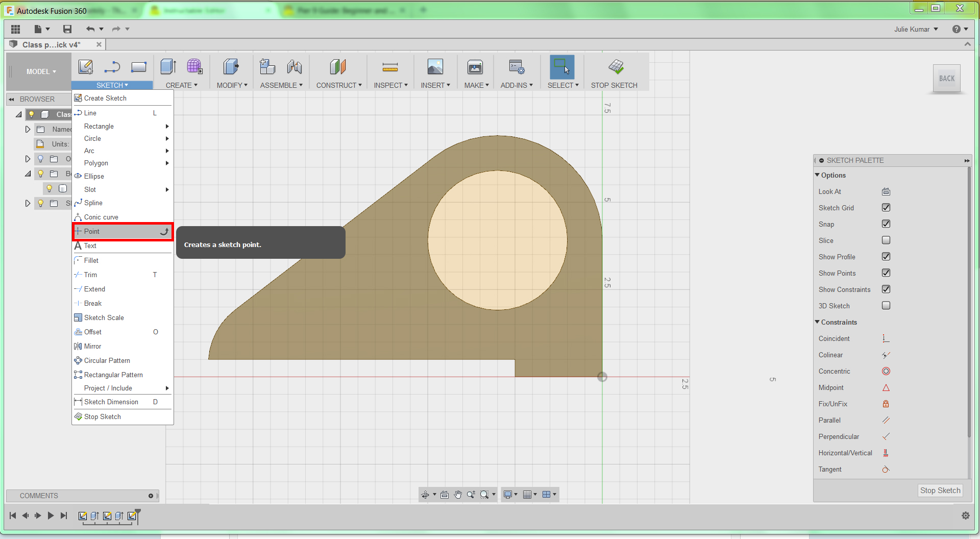
Task: Click the Insert image icon
Action: click(x=435, y=67)
